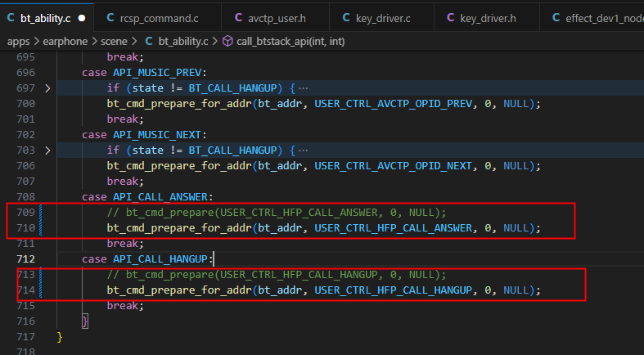The height and width of the screenshot is (355, 644).
Task: Click 'case API_MUSIC_PREV:' text
Action: pos(144,73)
